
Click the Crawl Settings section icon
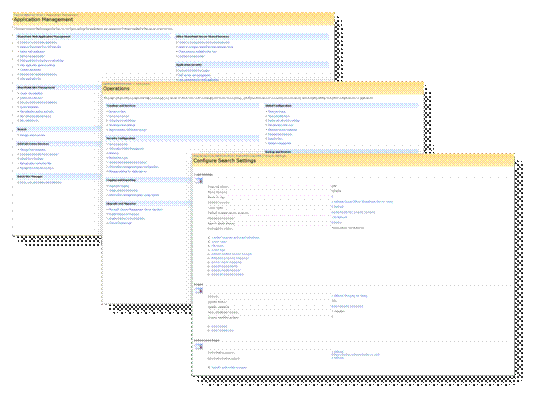coord(199,180)
